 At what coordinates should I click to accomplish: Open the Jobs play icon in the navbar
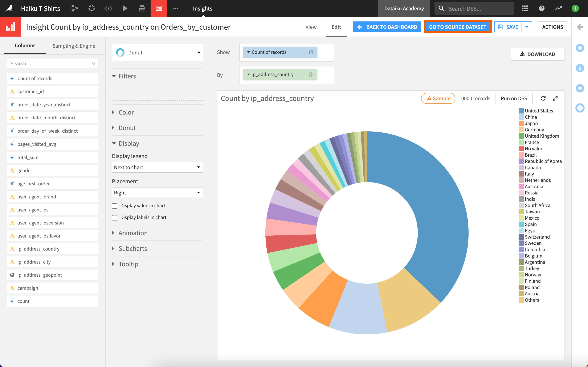click(x=125, y=8)
